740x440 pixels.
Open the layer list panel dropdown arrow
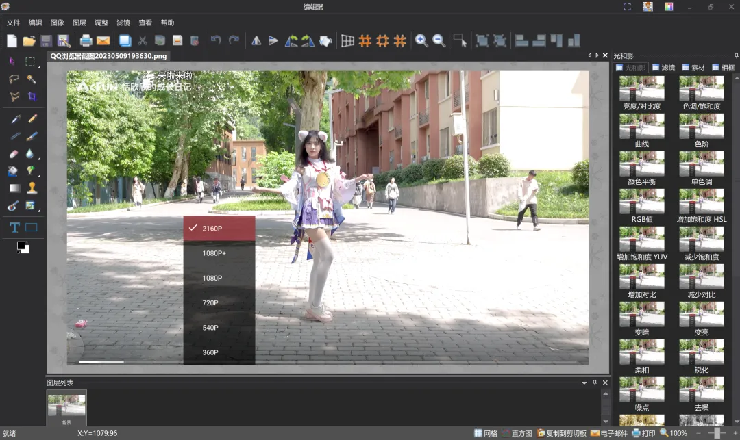(584, 382)
